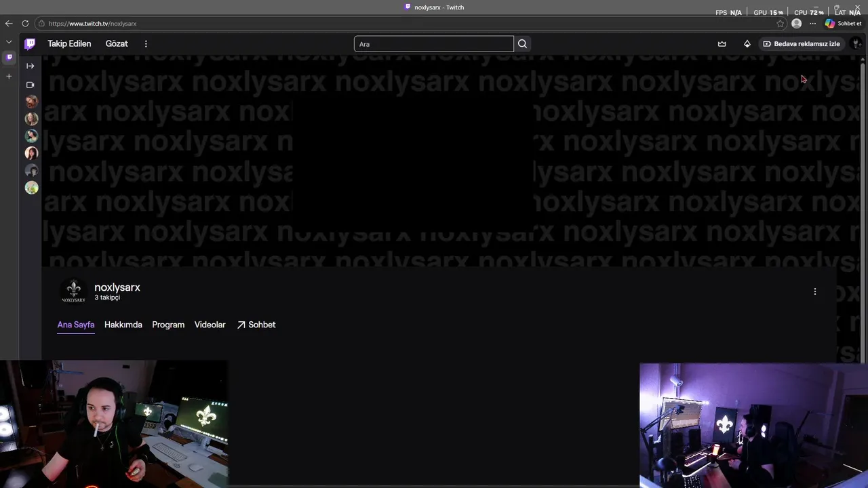The width and height of the screenshot is (868, 488).
Task: Click into the Ara search field
Action: (434, 44)
